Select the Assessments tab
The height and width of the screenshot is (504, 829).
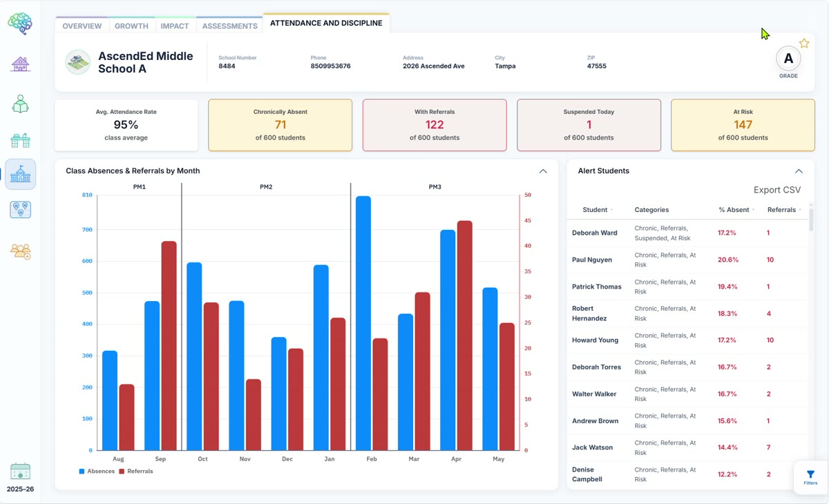click(229, 26)
